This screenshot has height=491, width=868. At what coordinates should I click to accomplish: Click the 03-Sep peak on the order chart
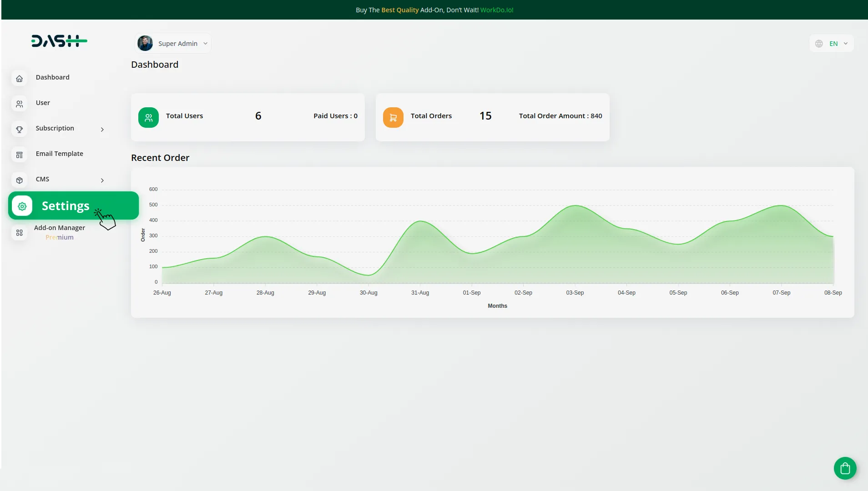pyautogui.click(x=575, y=206)
